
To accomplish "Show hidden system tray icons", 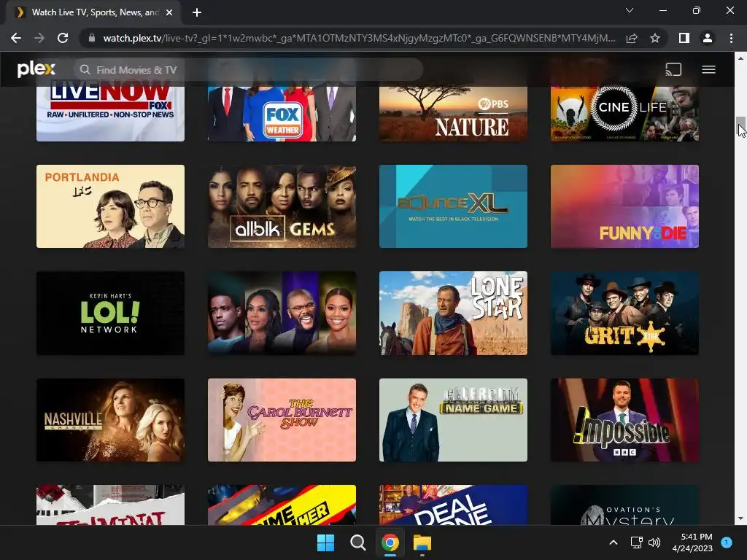I will click(x=614, y=542).
